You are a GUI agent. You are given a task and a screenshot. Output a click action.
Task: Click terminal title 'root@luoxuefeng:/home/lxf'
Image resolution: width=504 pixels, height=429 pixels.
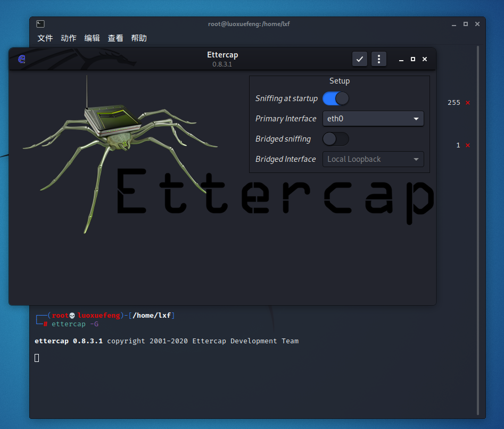point(249,24)
